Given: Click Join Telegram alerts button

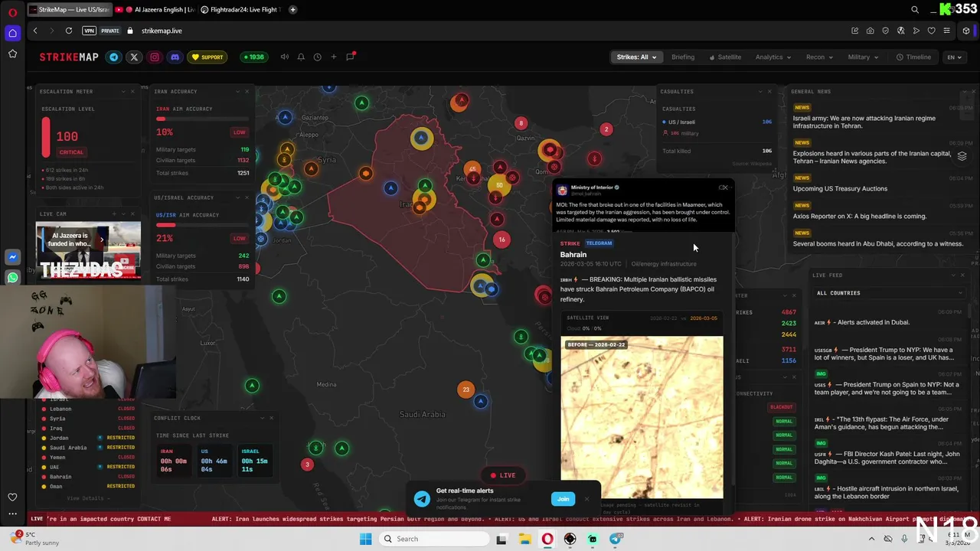Looking at the screenshot, I should tap(563, 499).
